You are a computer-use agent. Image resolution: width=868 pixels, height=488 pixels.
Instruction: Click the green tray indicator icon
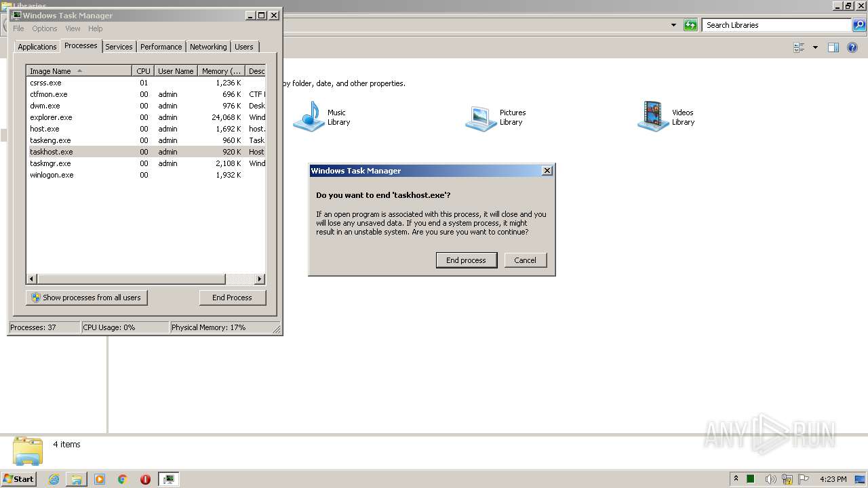click(751, 479)
